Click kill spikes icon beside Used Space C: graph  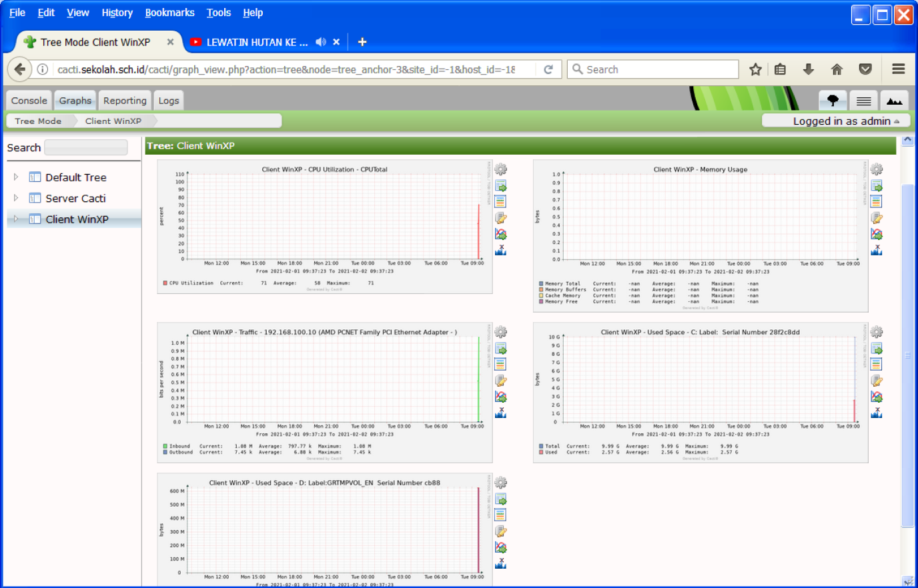(x=877, y=413)
